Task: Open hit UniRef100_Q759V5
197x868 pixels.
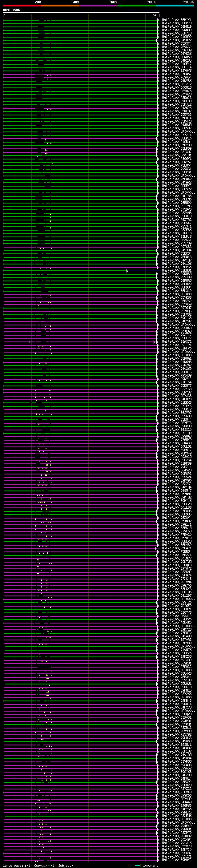Action: 176,210
